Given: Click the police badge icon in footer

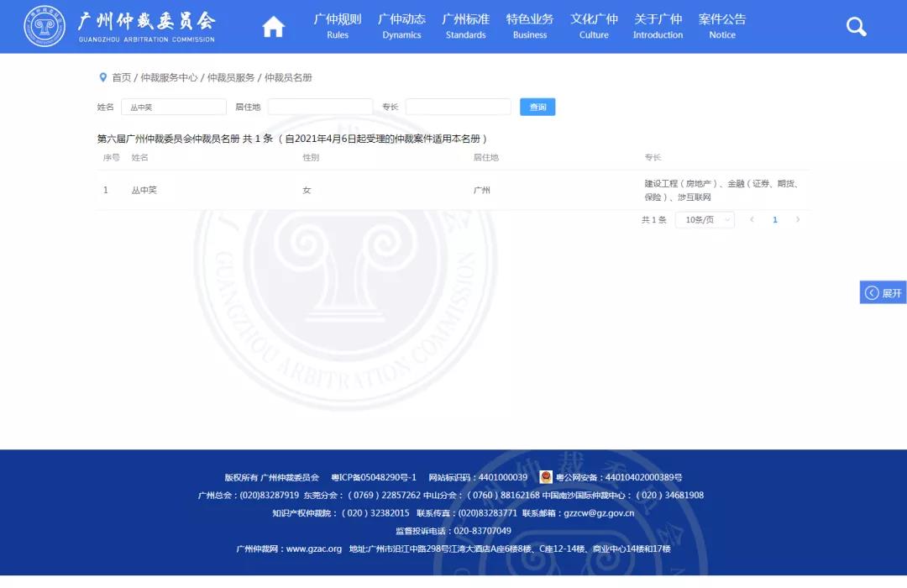Looking at the screenshot, I should tap(546, 477).
